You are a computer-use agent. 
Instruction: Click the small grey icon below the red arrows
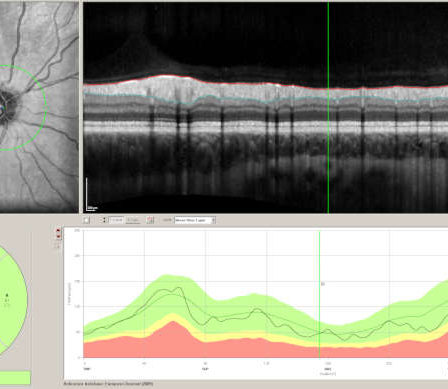[58, 246]
